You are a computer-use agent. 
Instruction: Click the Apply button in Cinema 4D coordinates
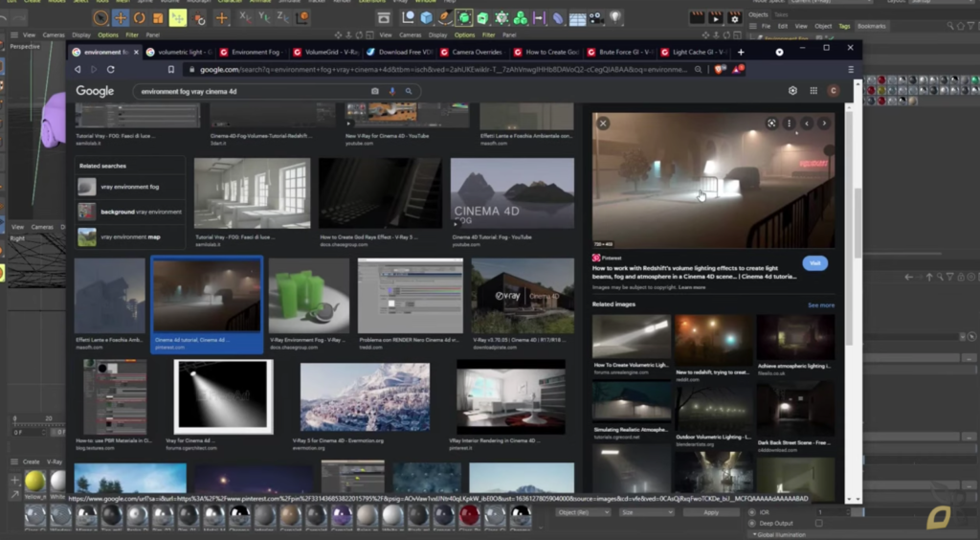[711, 512]
